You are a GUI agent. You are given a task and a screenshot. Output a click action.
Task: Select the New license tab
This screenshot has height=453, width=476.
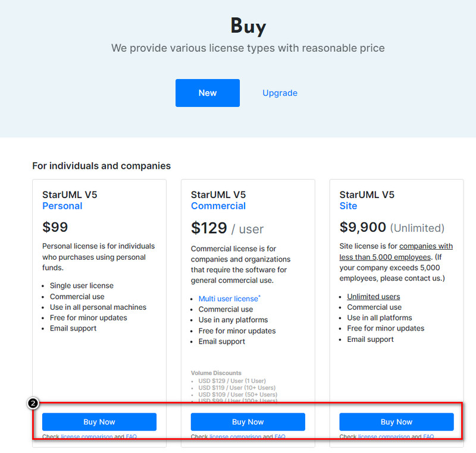click(x=207, y=93)
